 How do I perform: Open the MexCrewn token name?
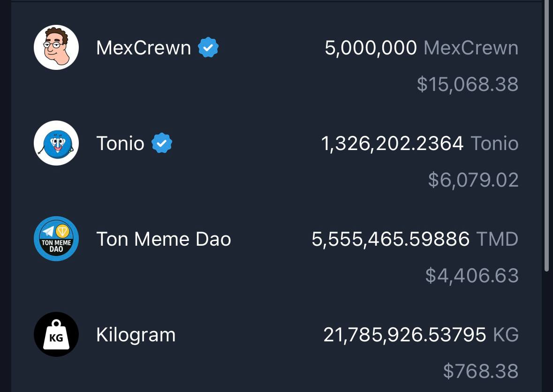(144, 47)
